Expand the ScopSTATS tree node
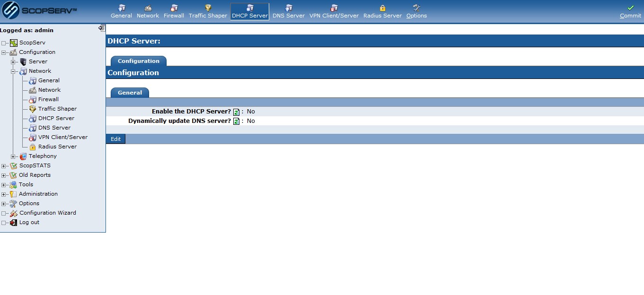Viewport: 644px width, 295px height. [4, 166]
